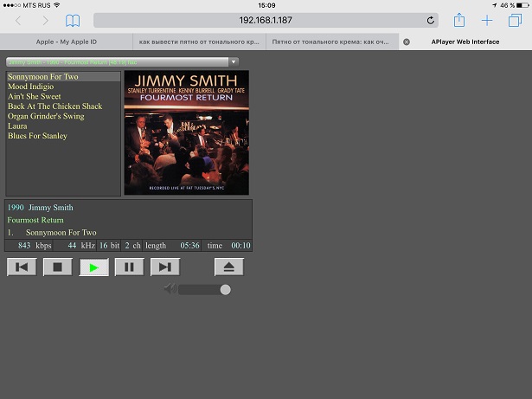532x399 pixels.
Task: Close the APlayer Web Interface tab
Action: [x=407, y=42]
